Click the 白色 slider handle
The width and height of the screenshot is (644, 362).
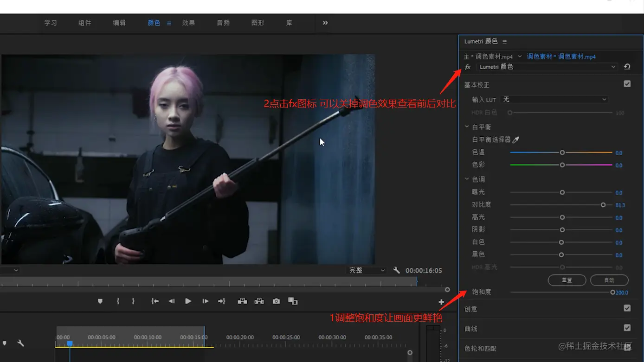pos(561,242)
